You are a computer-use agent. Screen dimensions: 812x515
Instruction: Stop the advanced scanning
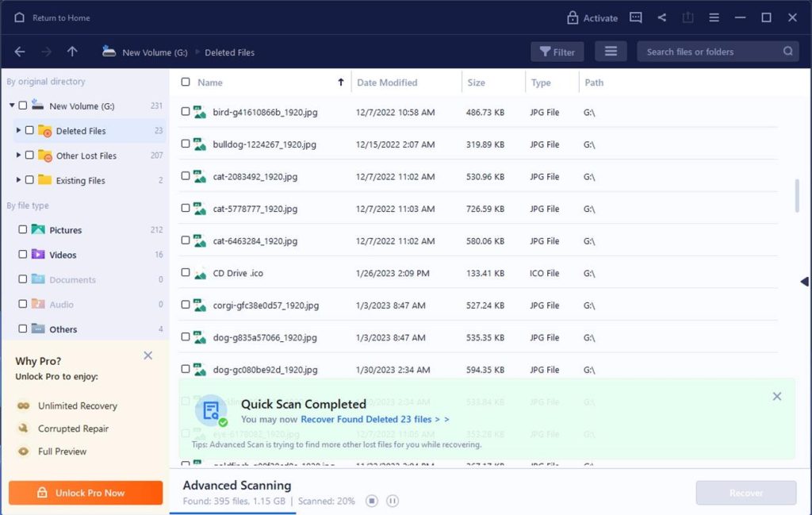pyautogui.click(x=371, y=501)
